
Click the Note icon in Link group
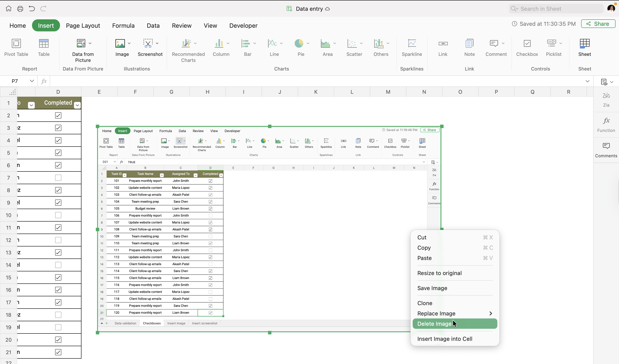(x=469, y=44)
